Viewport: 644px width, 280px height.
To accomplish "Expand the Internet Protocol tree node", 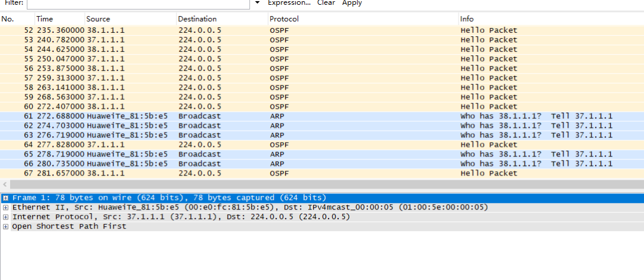I will tap(6, 217).
